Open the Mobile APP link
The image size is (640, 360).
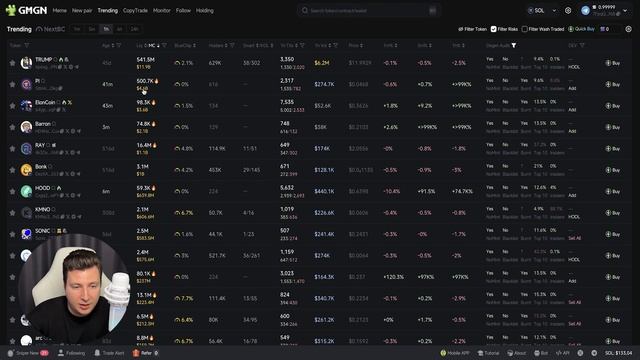click(455, 353)
